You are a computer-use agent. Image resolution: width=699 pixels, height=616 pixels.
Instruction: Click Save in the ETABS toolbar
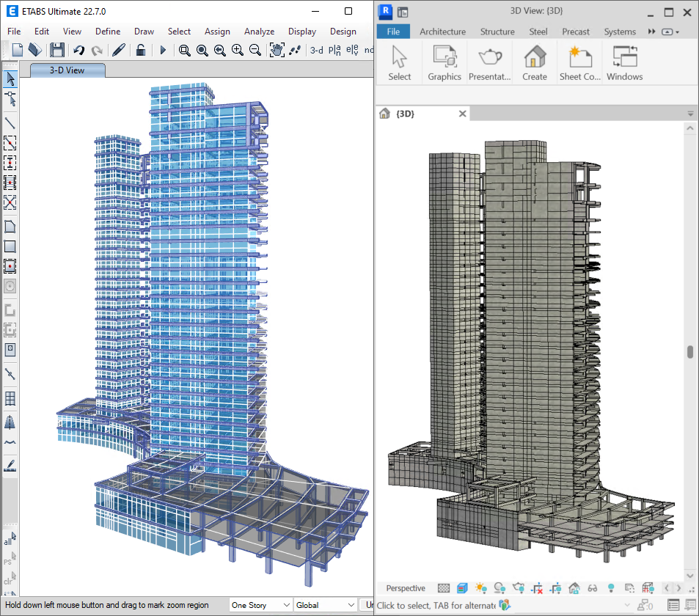(x=56, y=50)
